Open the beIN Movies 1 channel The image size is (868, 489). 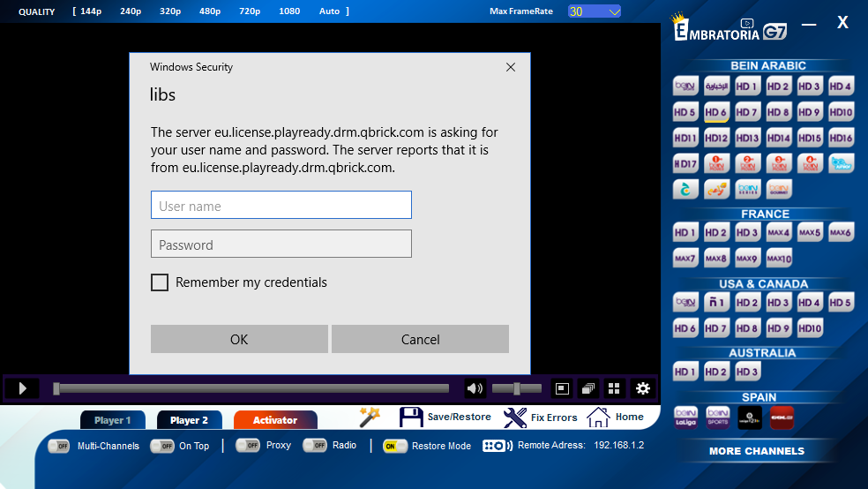pos(716,164)
